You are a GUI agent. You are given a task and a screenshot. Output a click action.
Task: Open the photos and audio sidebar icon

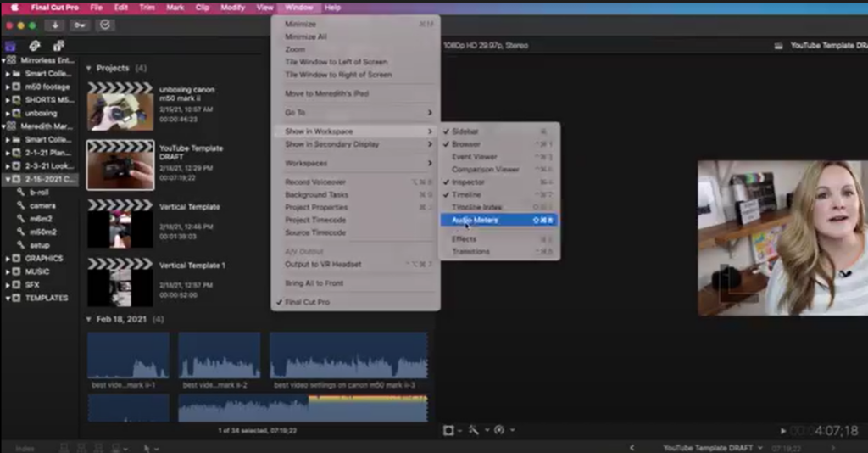(34, 46)
